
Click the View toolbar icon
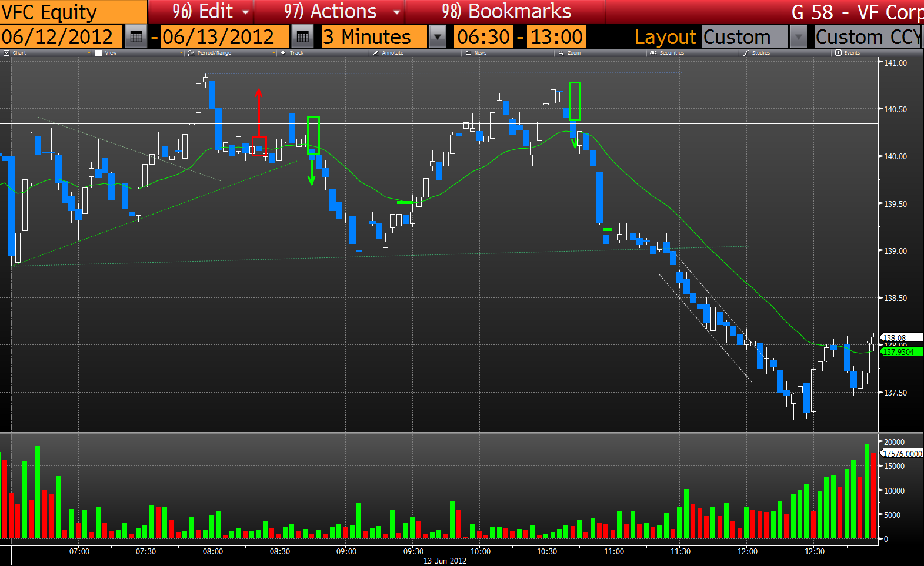[98, 53]
